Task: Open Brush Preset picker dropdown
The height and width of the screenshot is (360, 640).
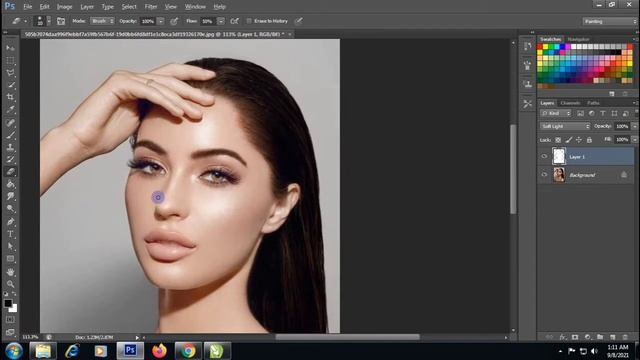Action: pos(49,21)
